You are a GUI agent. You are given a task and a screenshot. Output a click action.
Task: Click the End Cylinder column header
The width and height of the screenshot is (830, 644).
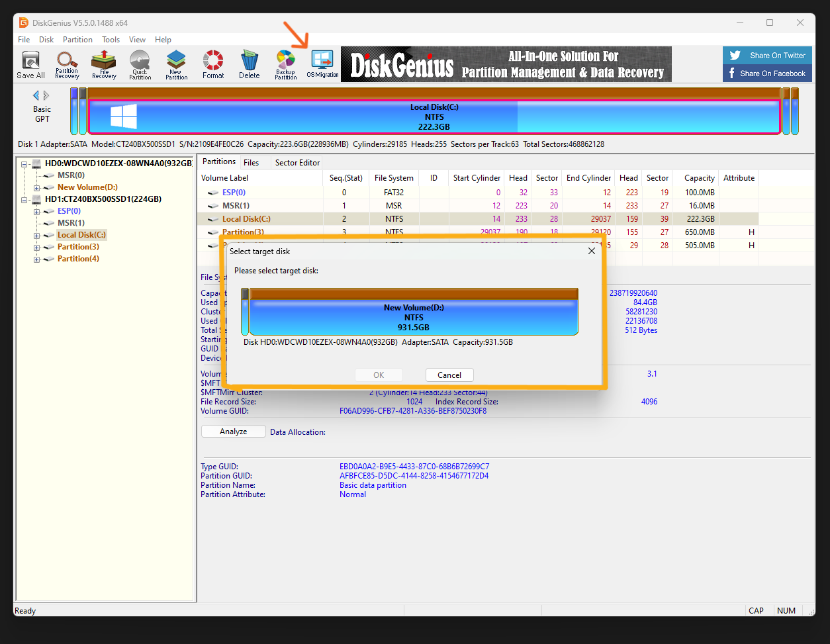click(588, 178)
